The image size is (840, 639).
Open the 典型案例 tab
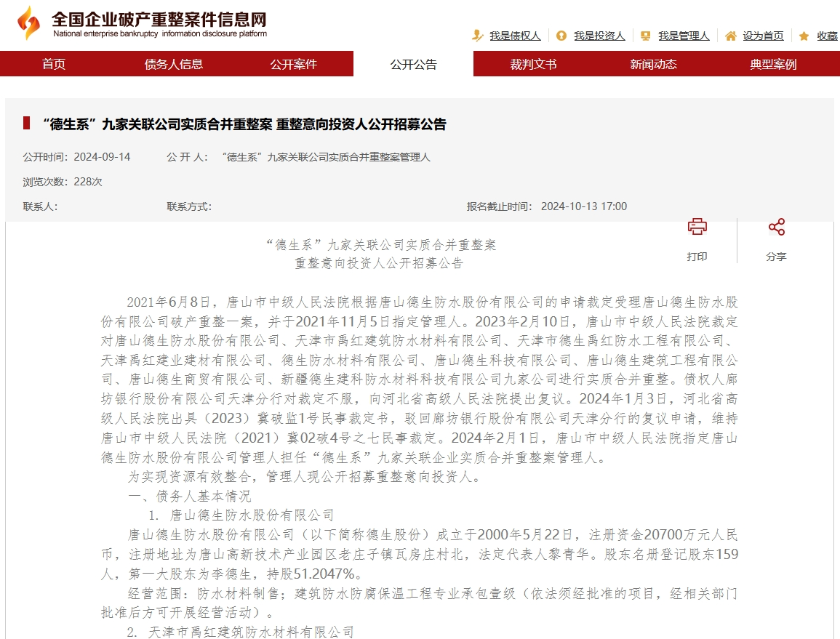coord(774,64)
